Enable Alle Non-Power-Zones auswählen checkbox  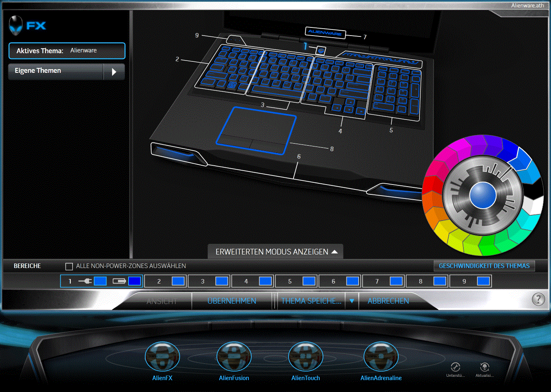69,266
